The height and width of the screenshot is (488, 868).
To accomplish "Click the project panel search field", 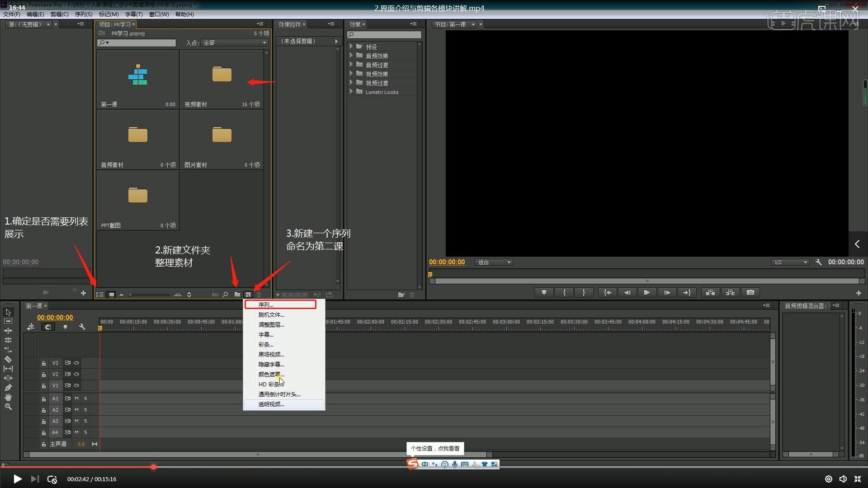I will tap(137, 43).
